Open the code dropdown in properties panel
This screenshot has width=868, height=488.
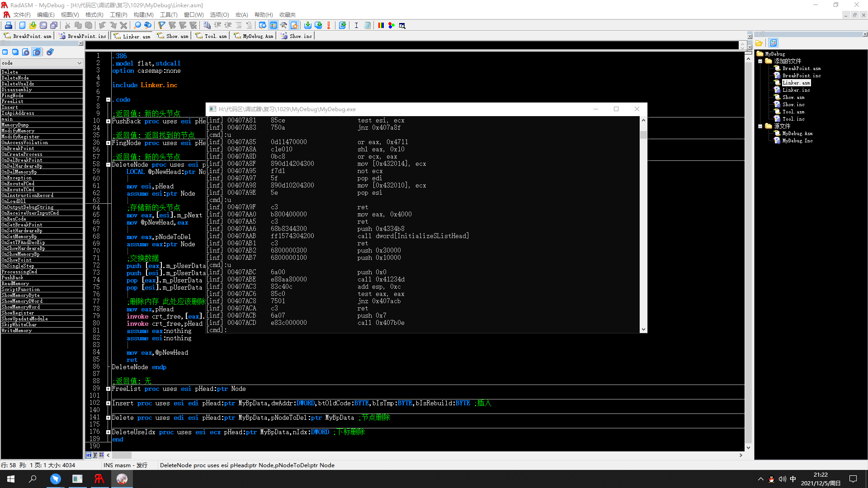(80, 63)
